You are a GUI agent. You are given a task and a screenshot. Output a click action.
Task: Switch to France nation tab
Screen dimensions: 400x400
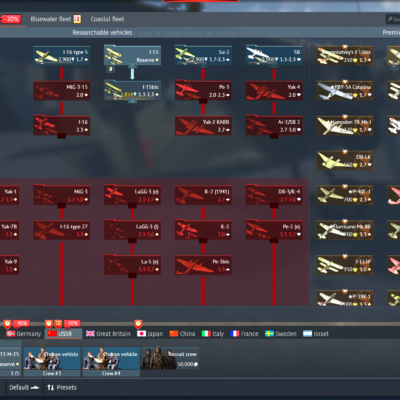click(x=244, y=334)
